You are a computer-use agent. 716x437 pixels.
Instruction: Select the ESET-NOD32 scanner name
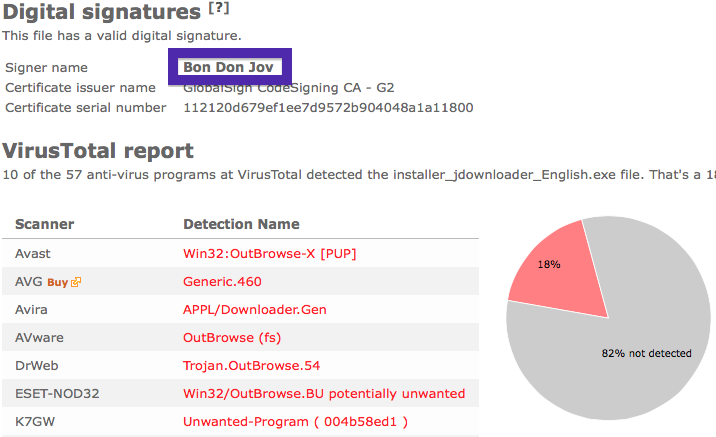(57, 394)
